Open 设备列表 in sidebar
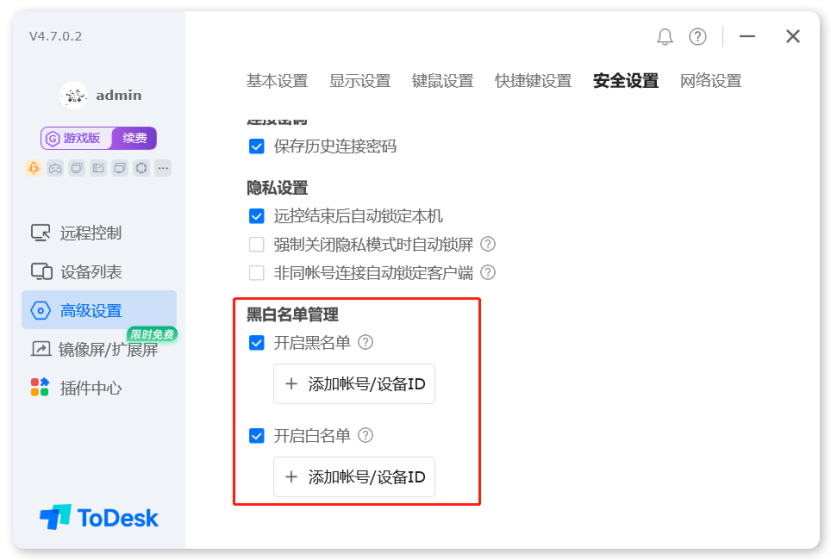Viewport: 831px width, 560px height. (x=99, y=271)
